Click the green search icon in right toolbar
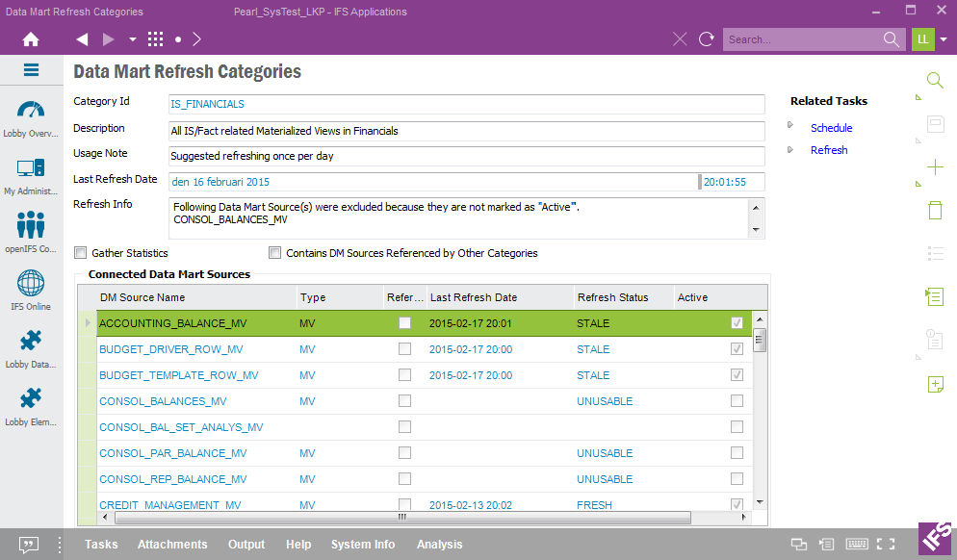The image size is (957, 560). point(934,81)
